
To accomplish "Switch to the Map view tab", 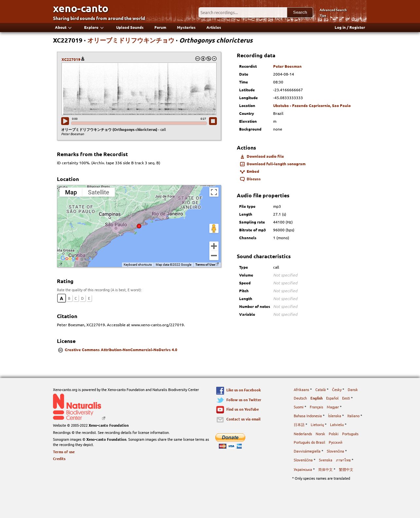I will point(71,192).
